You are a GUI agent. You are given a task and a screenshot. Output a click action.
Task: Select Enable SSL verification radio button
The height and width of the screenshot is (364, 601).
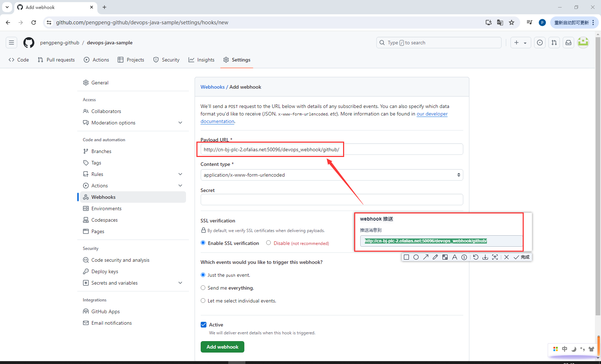[x=203, y=243]
